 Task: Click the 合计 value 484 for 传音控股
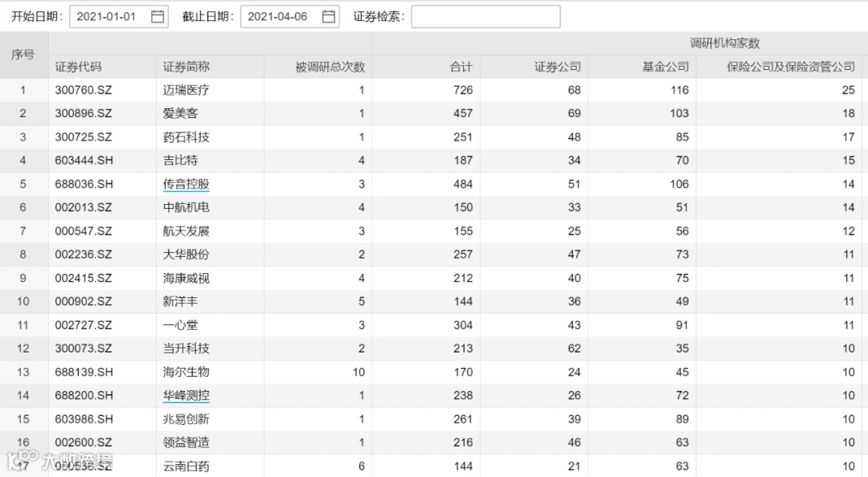463,184
